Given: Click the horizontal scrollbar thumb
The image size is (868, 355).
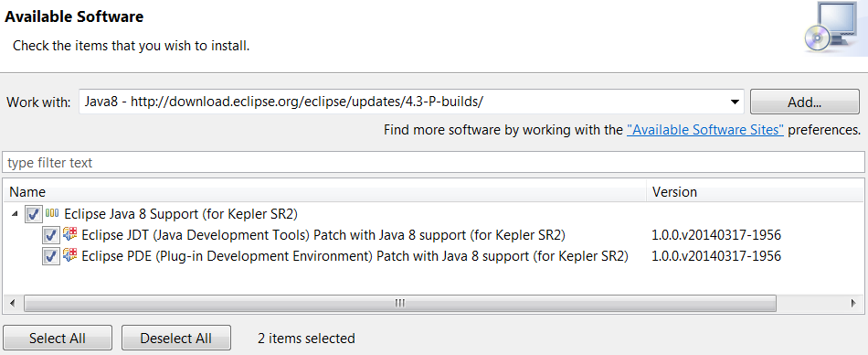Looking at the screenshot, I should pos(399,303).
